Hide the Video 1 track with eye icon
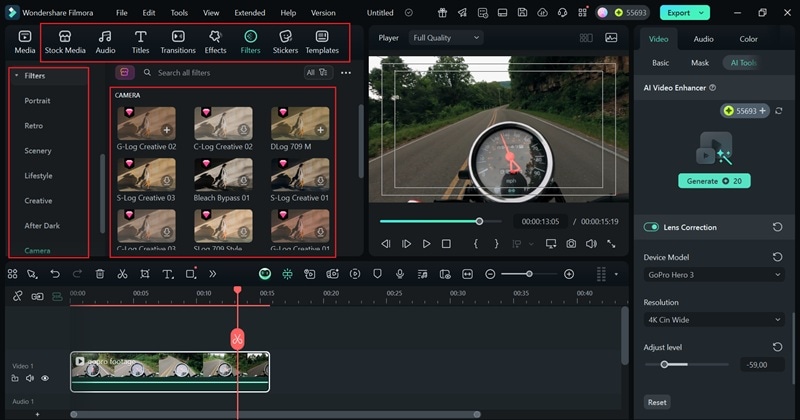 pos(45,378)
